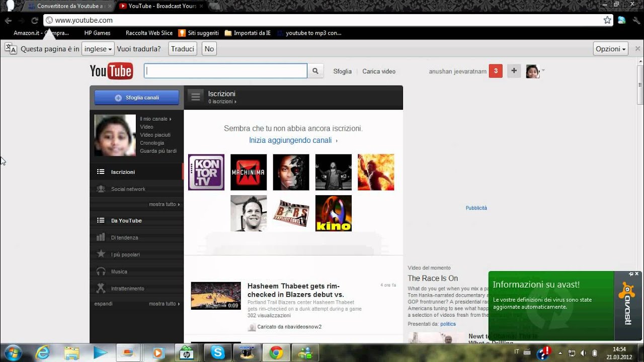Image resolution: width=644 pixels, height=362 pixels.
Task: Open the guide menu icon beside Iscrizioni
Action: [x=196, y=97]
